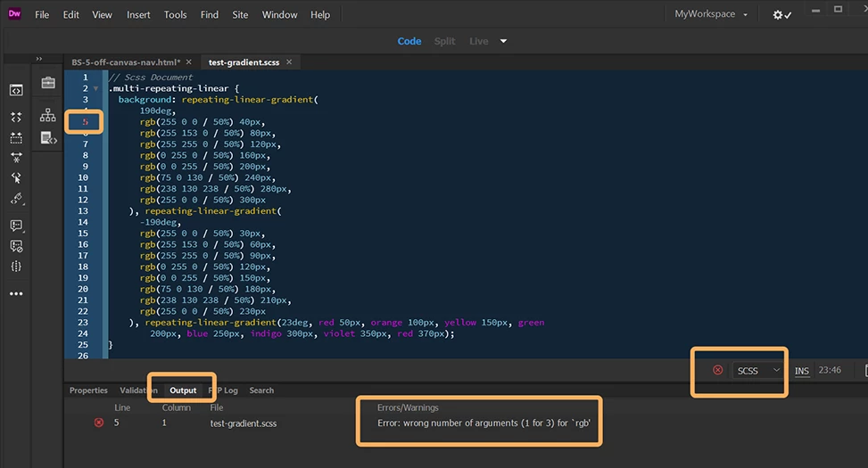Open the Site menu
868x468 pixels.
click(240, 15)
